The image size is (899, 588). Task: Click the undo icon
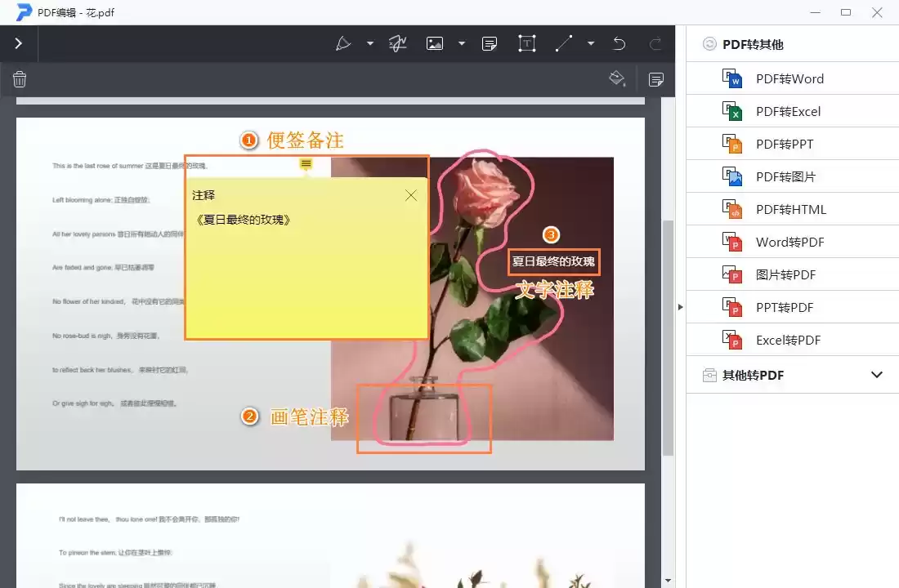[619, 43]
